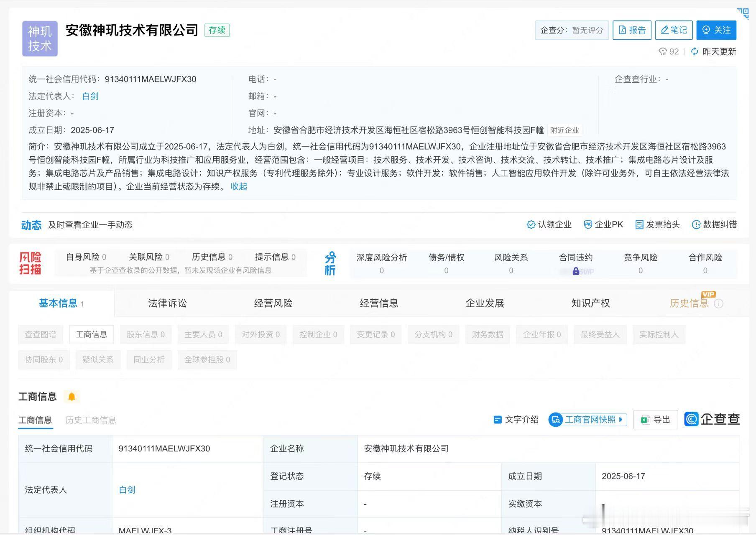
Task: Open 关联风险 risk item
Action: pyautogui.click(x=149, y=257)
